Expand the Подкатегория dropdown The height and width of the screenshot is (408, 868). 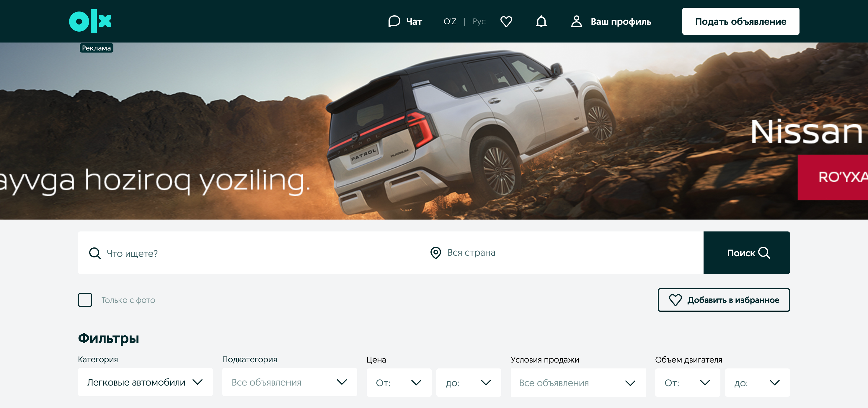point(289,382)
